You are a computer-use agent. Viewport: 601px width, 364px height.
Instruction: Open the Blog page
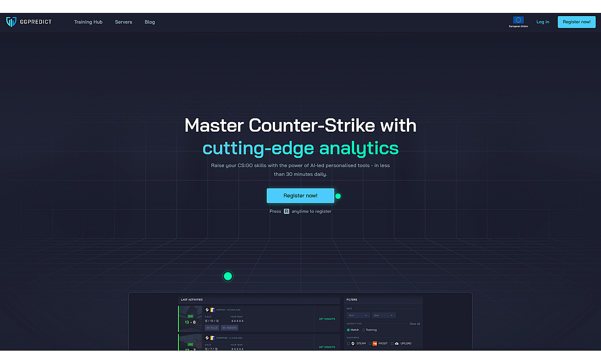click(x=150, y=22)
